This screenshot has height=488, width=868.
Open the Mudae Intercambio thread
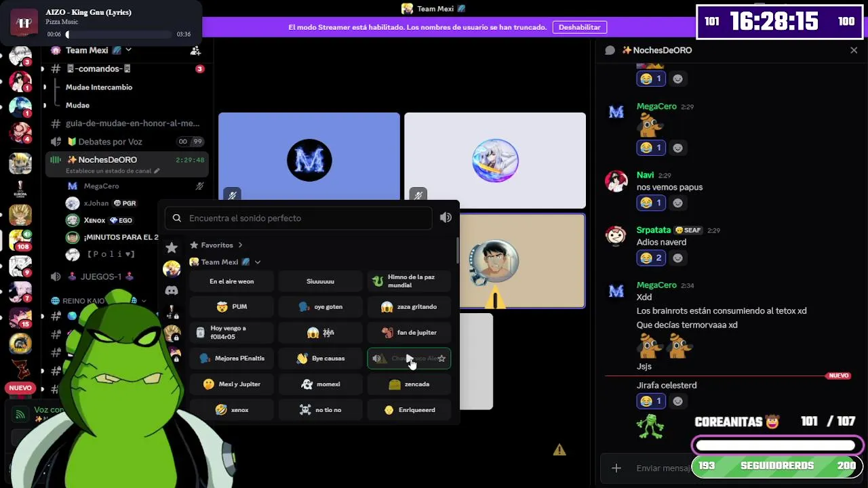99,87
